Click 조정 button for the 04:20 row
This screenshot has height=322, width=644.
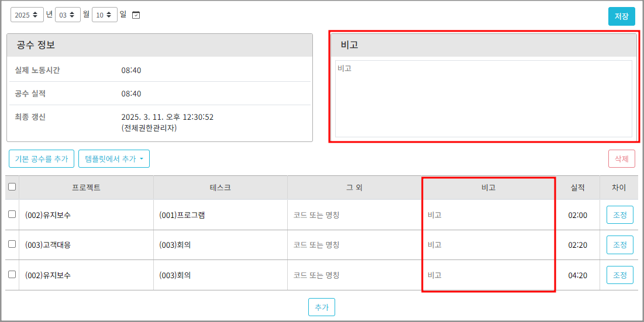coord(619,275)
